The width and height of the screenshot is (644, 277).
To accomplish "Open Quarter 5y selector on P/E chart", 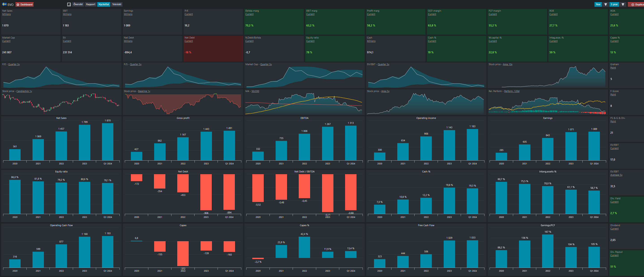I will tap(14, 64).
